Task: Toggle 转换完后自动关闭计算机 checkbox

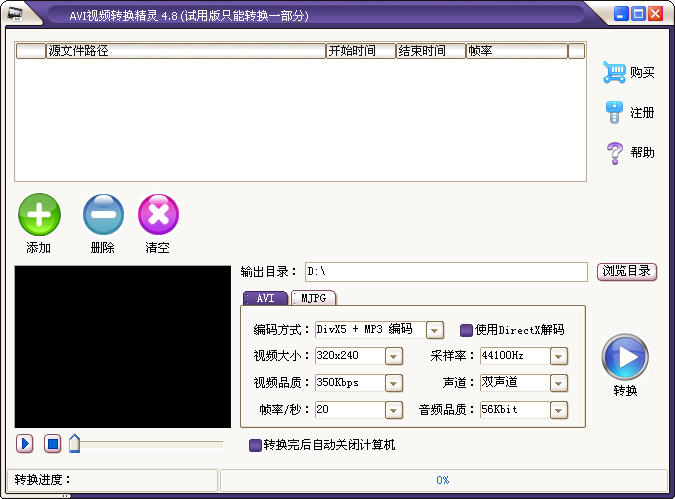Action: pyautogui.click(x=255, y=445)
